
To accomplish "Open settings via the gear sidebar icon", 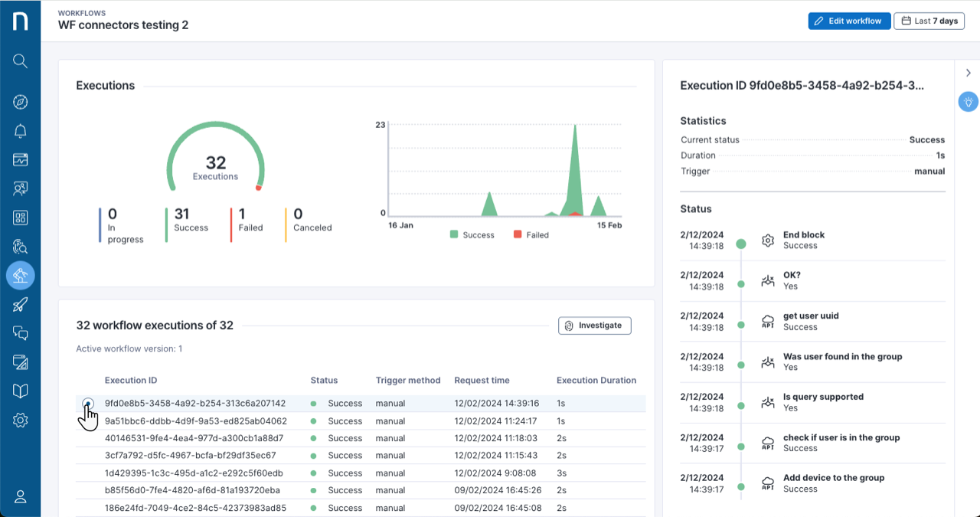I will click(21, 420).
